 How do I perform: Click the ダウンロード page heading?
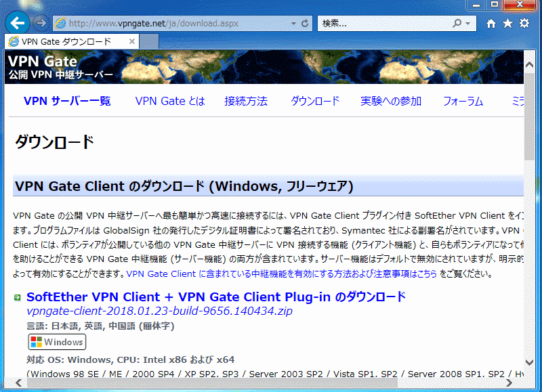tap(55, 142)
